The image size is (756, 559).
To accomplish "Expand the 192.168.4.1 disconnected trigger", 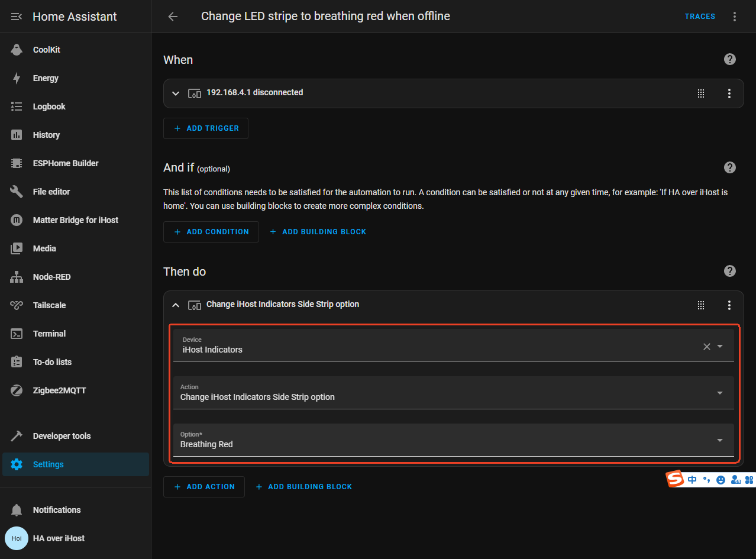I will pyautogui.click(x=176, y=93).
